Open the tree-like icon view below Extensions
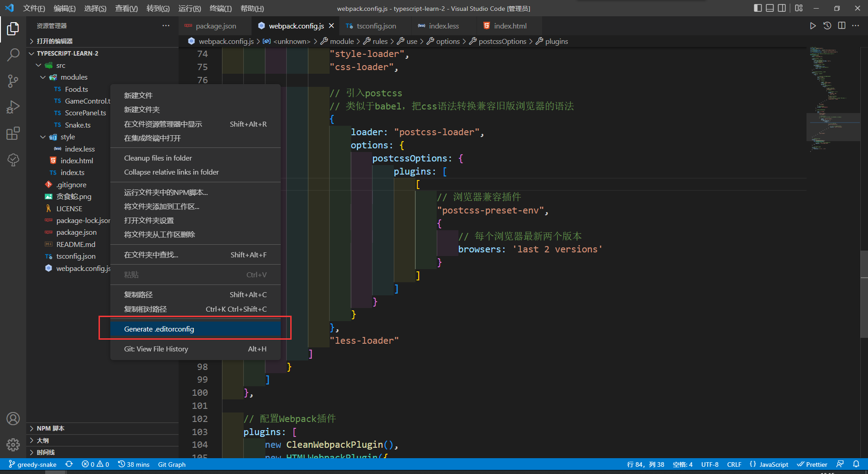Screen dimensions: 868x474 coord(13,159)
